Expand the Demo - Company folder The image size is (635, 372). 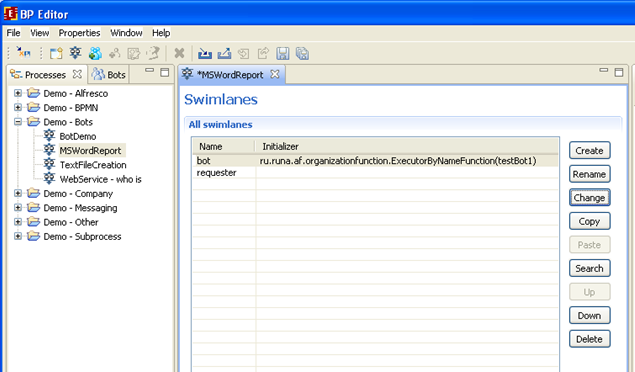tap(18, 193)
